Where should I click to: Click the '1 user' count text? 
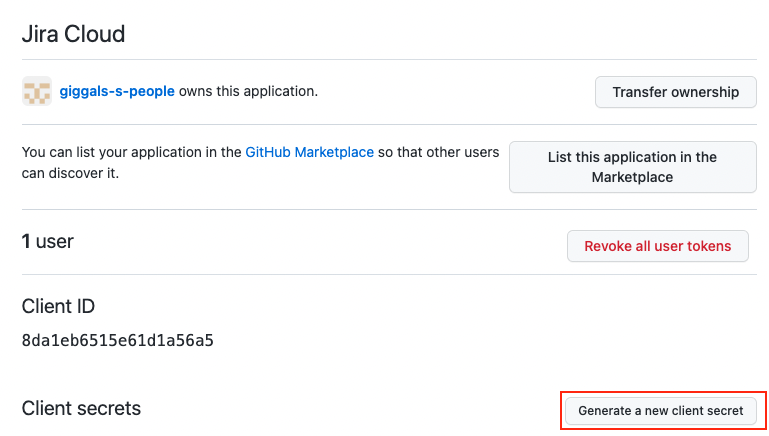coord(48,241)
